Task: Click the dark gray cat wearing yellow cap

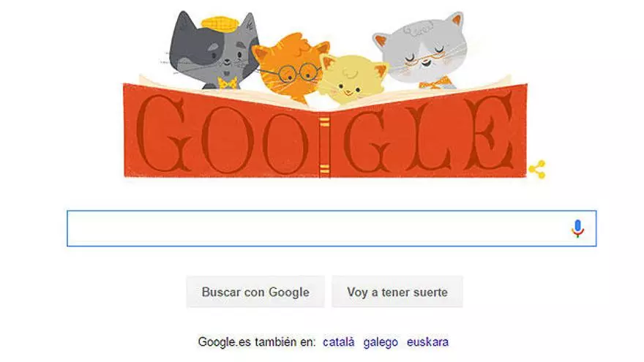Action: click(214, 51)
